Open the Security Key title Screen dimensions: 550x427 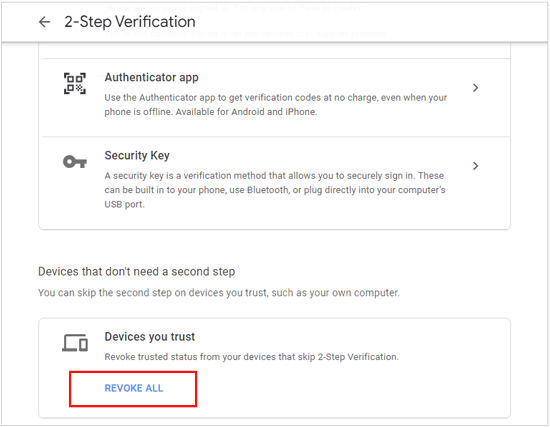point(137,155)
